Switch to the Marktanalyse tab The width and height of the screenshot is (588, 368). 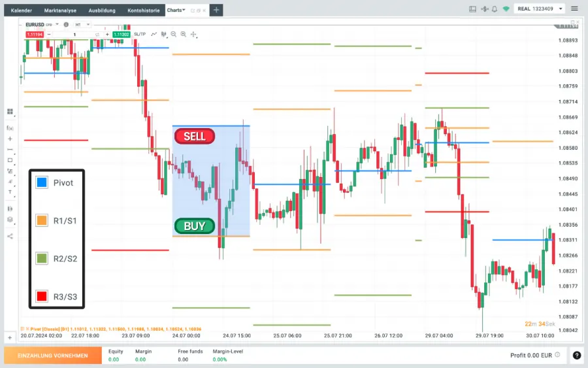tap(60, 10)
